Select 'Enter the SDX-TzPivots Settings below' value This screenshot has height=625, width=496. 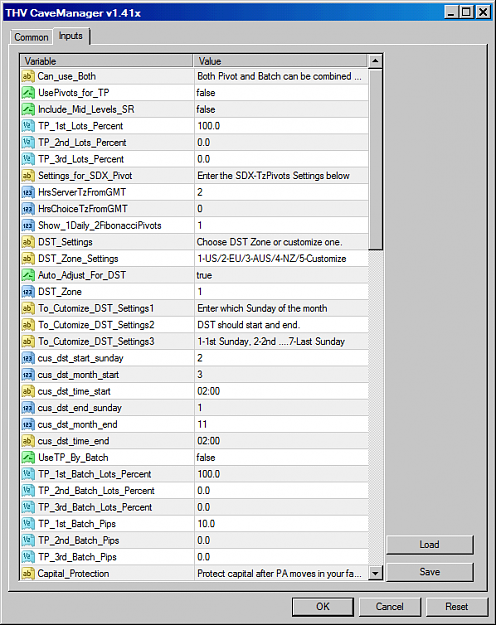coord(273,176)
